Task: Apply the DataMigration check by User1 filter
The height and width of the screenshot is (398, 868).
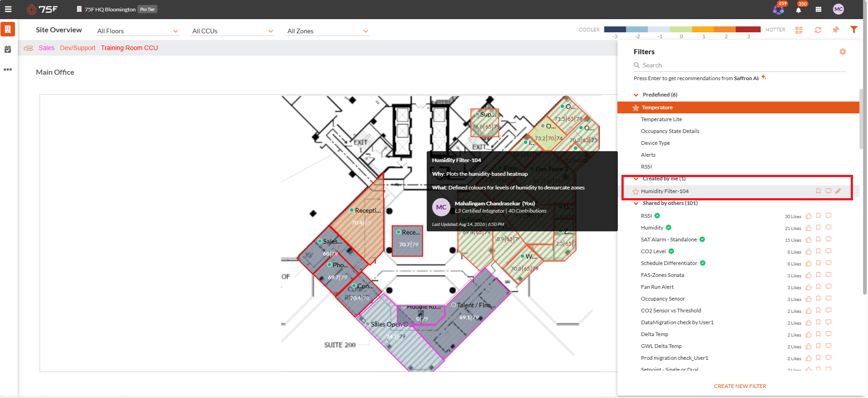Action: [x=677, y=322]
